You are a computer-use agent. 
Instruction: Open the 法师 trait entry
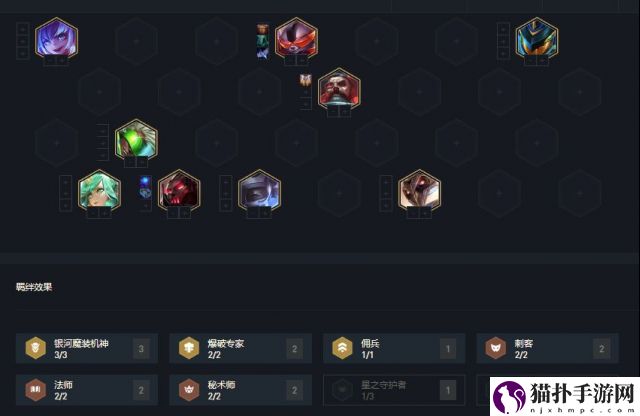coord(87,390)
